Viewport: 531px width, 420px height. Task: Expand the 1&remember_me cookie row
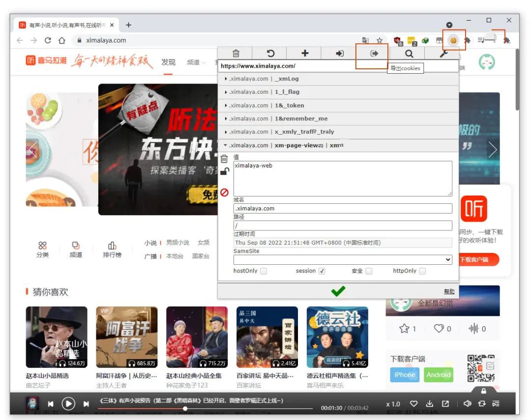click(x=338, y=118)
